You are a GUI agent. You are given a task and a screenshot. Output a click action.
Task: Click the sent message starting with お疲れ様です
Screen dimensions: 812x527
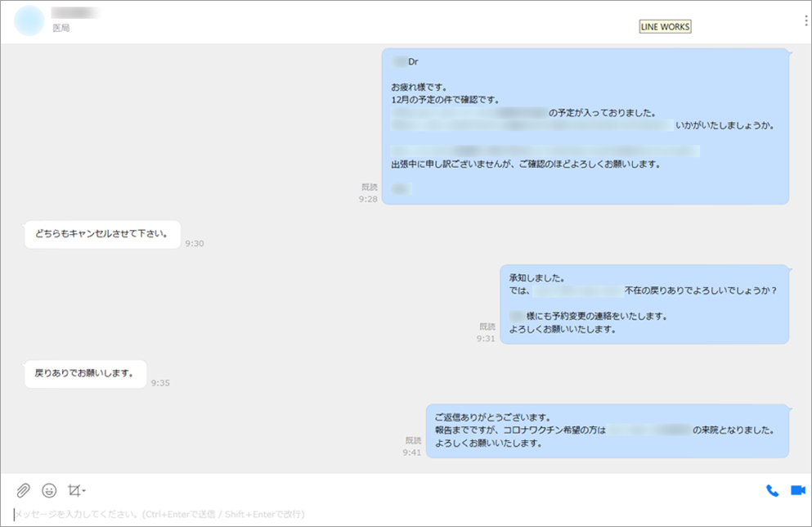[x=585, y=126]
